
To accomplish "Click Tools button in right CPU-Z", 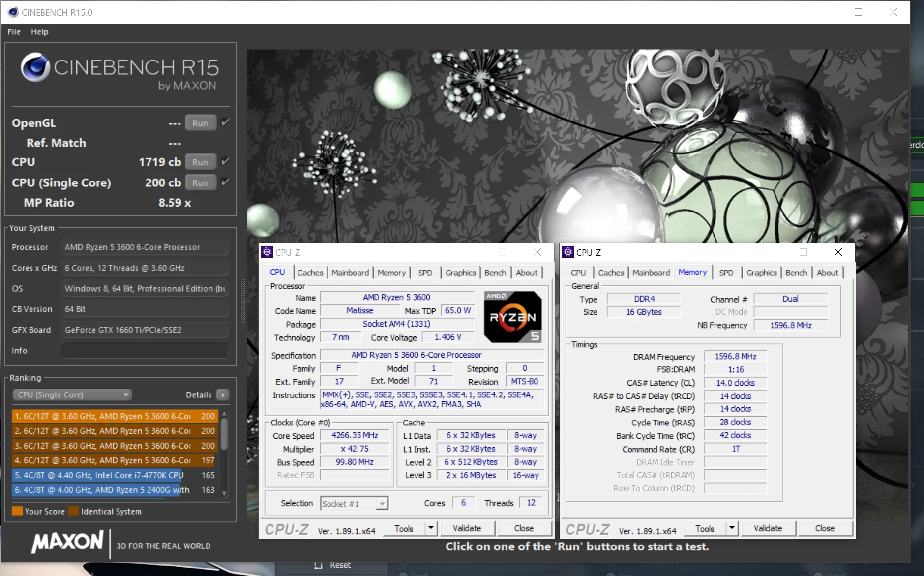I will pyautogui.click(x=705, y=528).
